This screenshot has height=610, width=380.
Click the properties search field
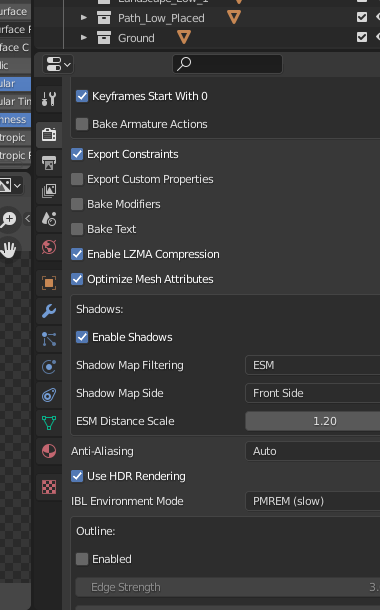point(228,64)
